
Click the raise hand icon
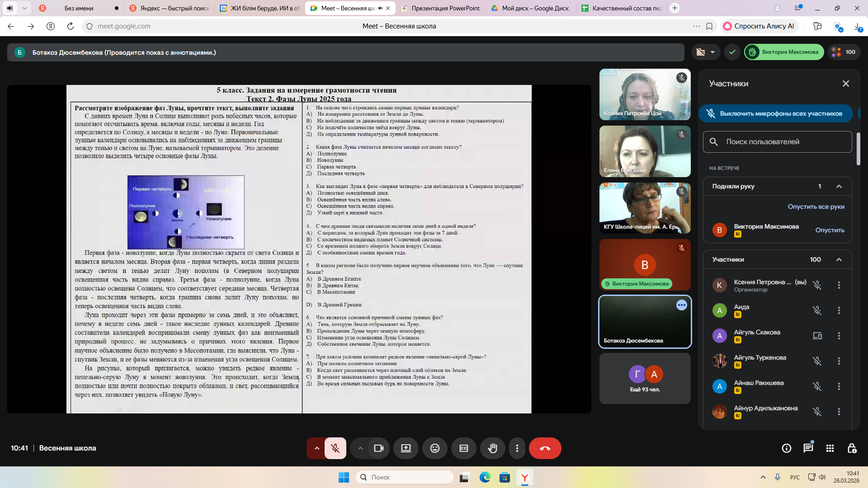click(492, 448)
